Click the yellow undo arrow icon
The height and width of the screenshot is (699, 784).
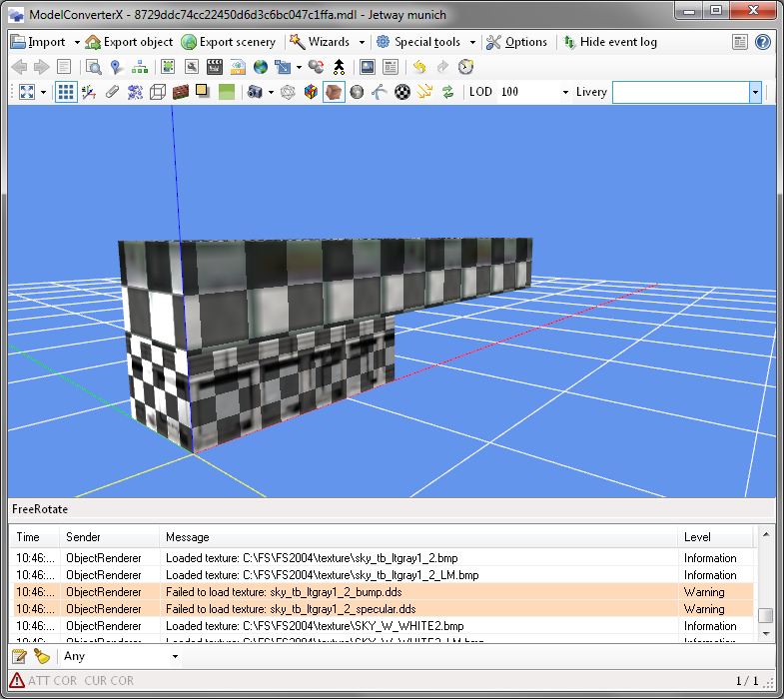[418, 67]
